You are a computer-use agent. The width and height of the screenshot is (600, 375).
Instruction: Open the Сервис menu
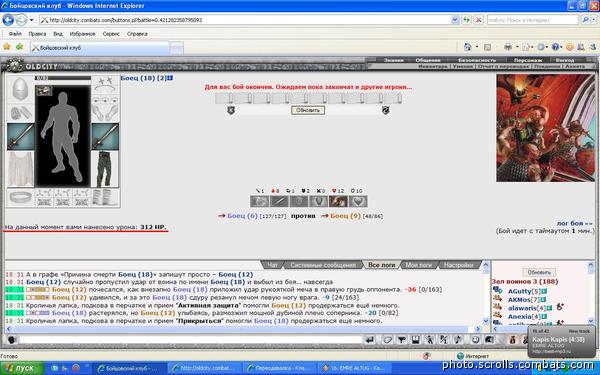click(x=111, y=34)
